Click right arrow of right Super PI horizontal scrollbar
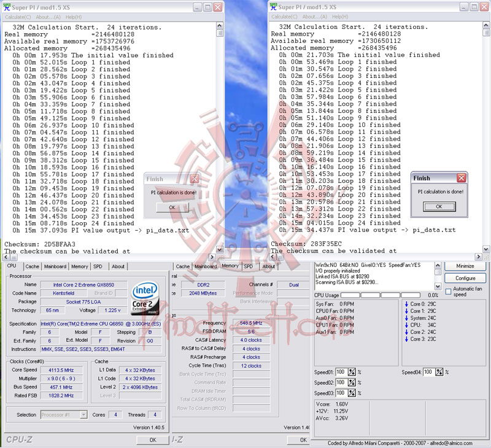 click(478, 257)
